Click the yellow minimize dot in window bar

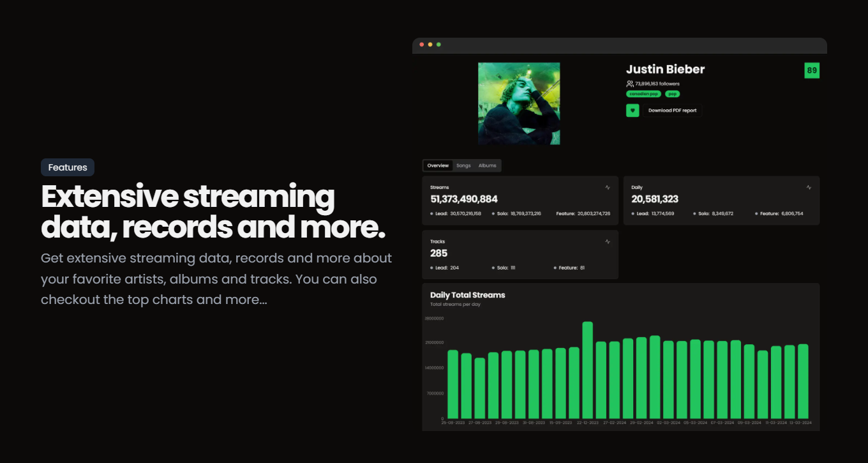(x=430, y=44)
